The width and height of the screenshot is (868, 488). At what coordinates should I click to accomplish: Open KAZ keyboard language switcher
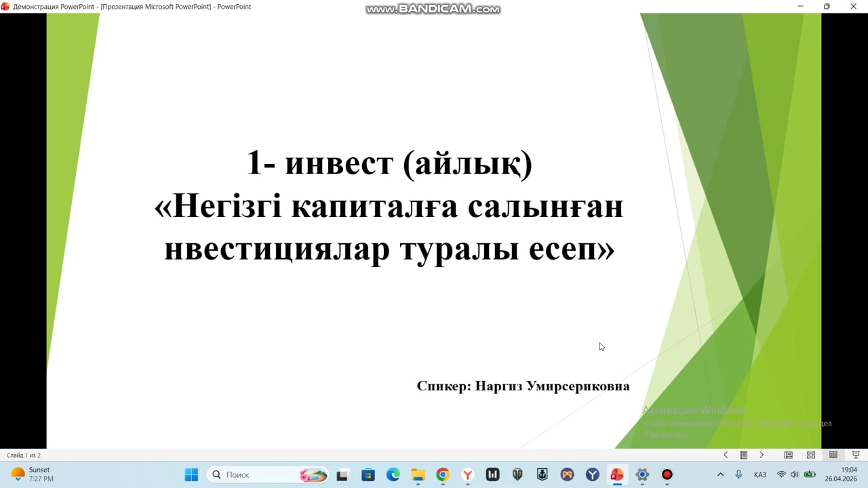point(759,474)
